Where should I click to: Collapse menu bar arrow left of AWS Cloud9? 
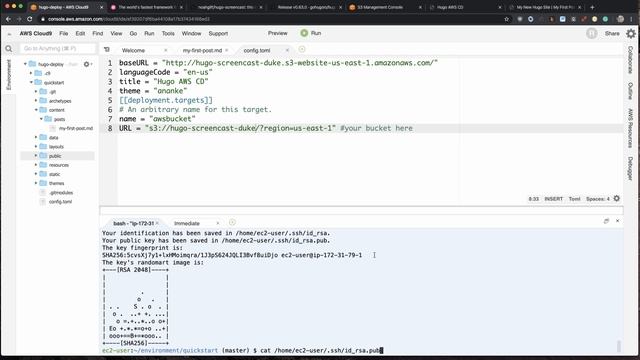coord(9,34)
